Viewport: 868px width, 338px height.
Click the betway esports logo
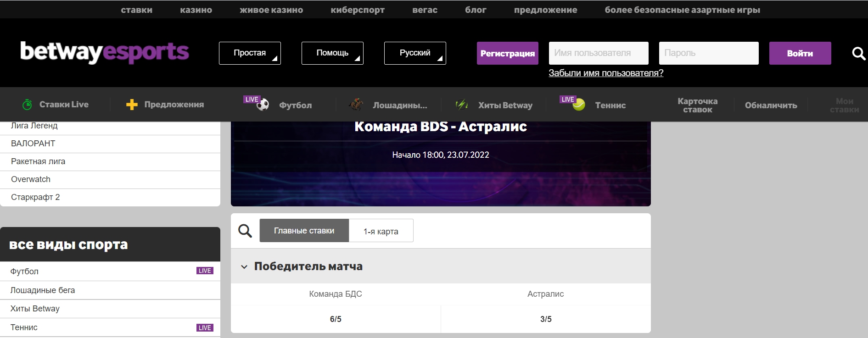[105, 52]
